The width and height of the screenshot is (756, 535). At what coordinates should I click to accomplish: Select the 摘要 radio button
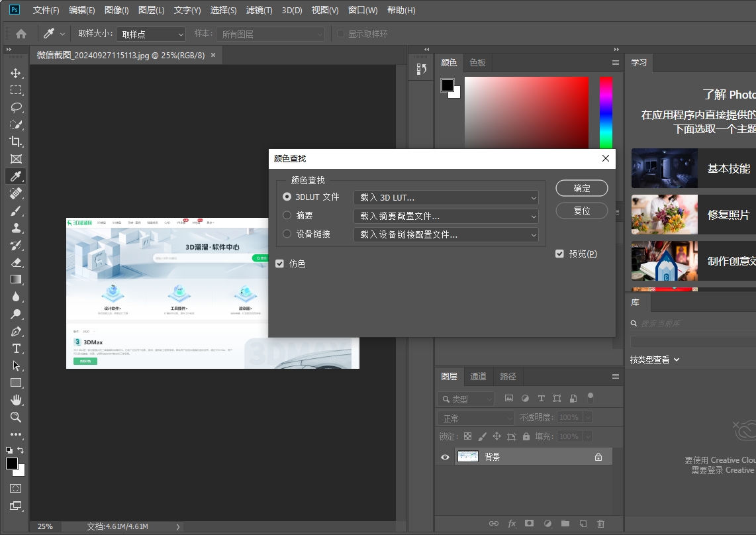click(287, 215)
